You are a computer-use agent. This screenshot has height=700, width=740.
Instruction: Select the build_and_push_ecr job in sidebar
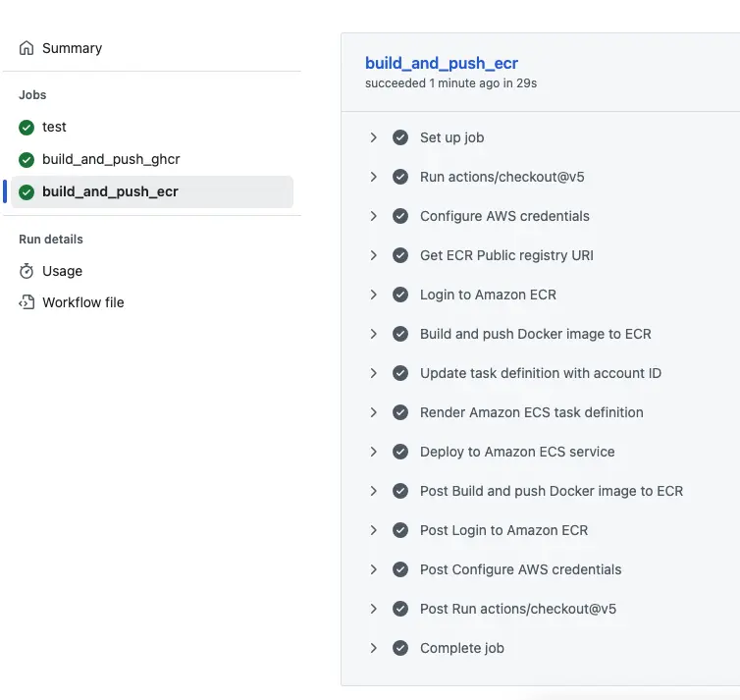[110, 191]
